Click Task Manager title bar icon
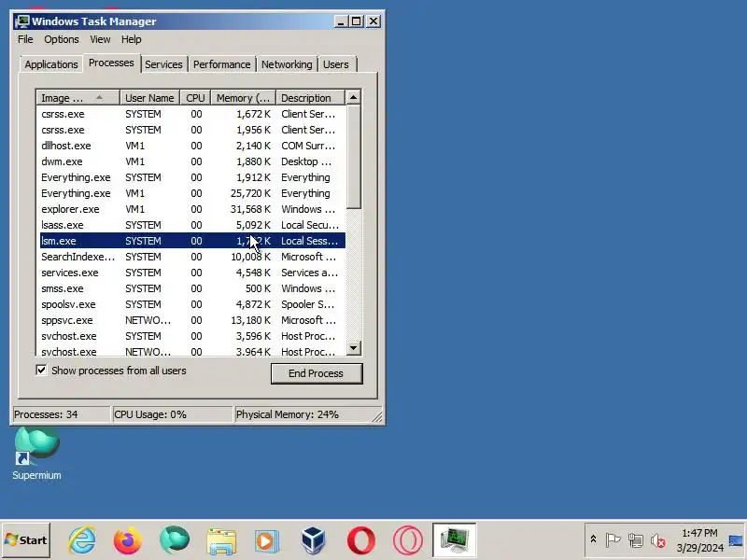Image resolution: width=747 pixels, height=560 pixels. point(21,21)
